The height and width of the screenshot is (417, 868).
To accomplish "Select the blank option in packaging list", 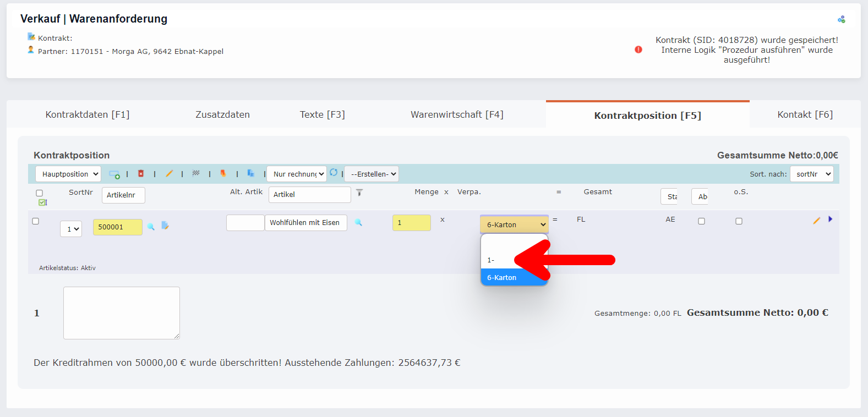I will (515, 243).
